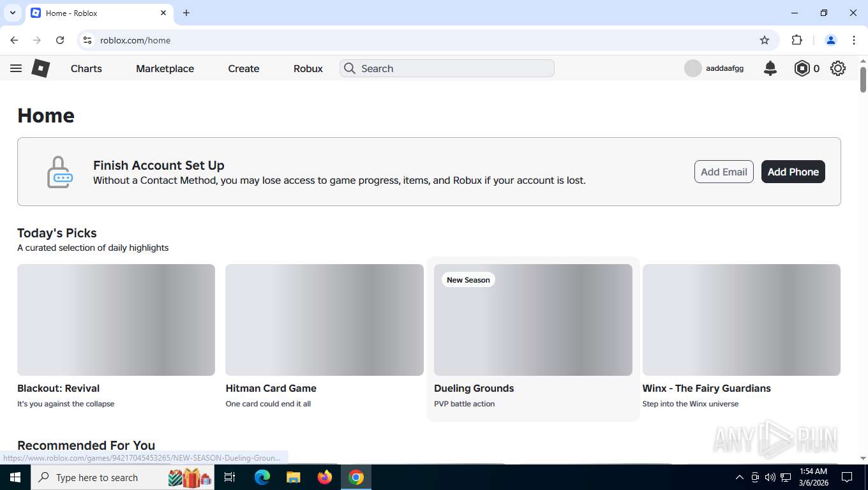Expand the tab search dropdown
The height and width of the screenshot is (490, 868).
(x=12, y=13)
